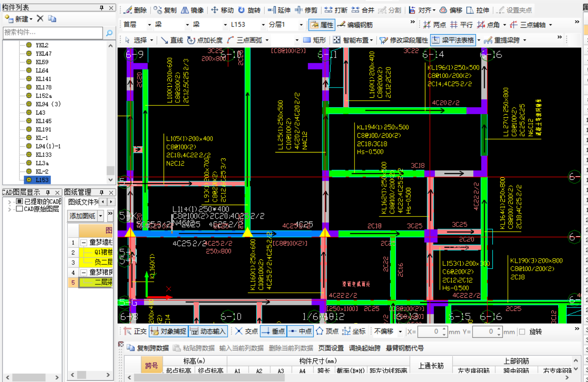Viewport: 588px width, 382px height.
Task: Open 编辑钢筋 rebar editor
Action: tap(355, 25)
